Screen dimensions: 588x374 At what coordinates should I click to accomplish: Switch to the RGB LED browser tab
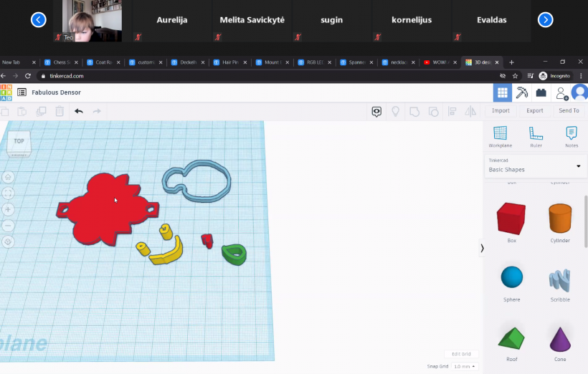point(313,62)
